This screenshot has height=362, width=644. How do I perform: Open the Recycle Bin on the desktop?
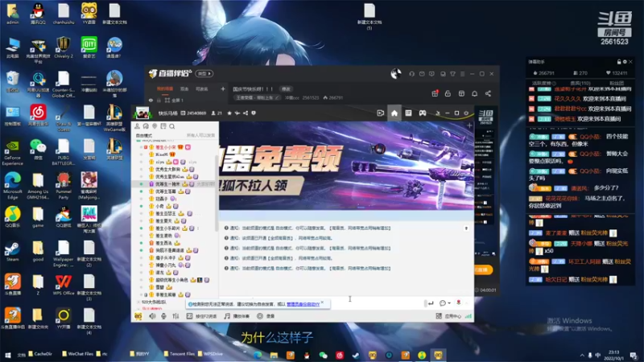click(12, 81)
